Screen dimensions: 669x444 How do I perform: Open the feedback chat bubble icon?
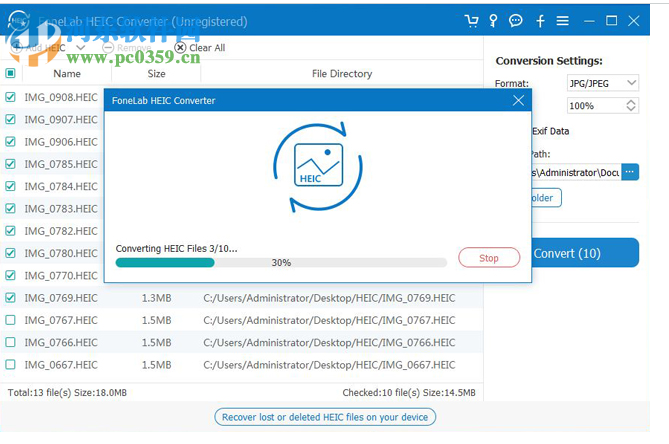(x=515, y=20)
